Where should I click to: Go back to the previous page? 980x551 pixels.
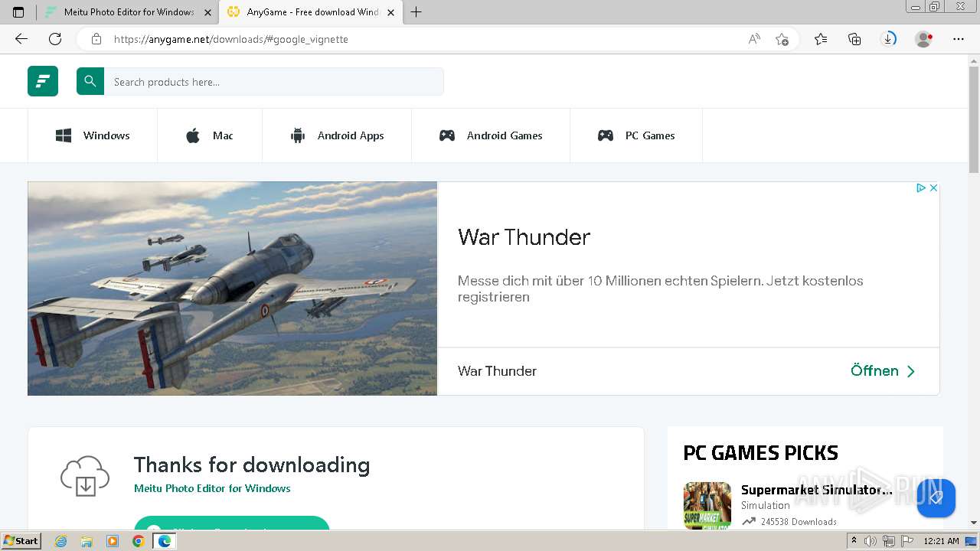(21, 39)
